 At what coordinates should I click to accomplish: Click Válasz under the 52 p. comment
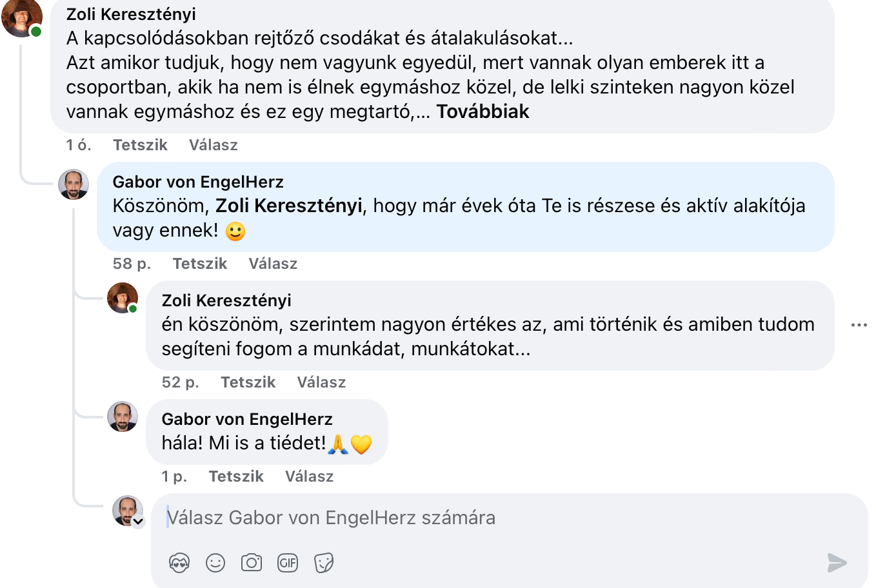322,382
